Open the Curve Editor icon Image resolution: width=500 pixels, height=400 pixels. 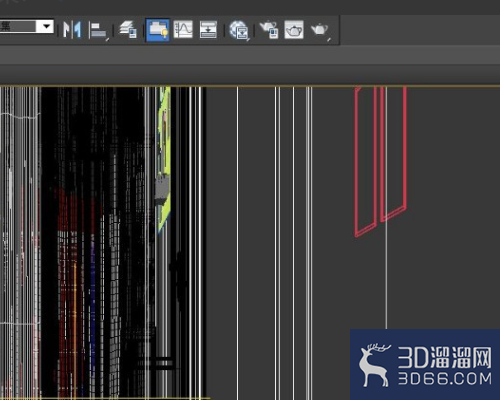point(183,30)
